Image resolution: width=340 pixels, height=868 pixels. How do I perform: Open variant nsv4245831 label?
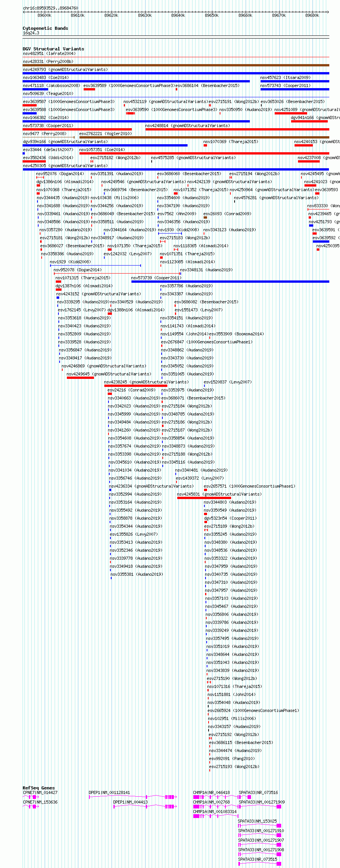tap(219, 494)
